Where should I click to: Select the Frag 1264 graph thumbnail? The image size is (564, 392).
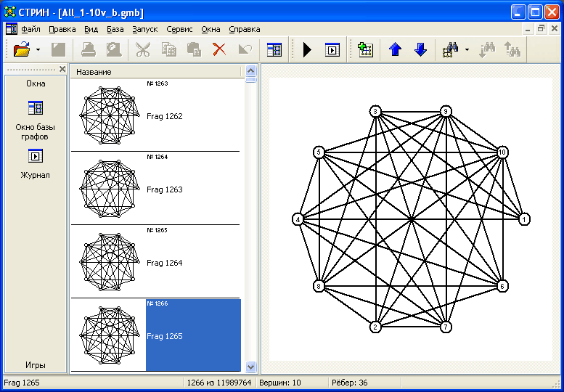[110, 262]
